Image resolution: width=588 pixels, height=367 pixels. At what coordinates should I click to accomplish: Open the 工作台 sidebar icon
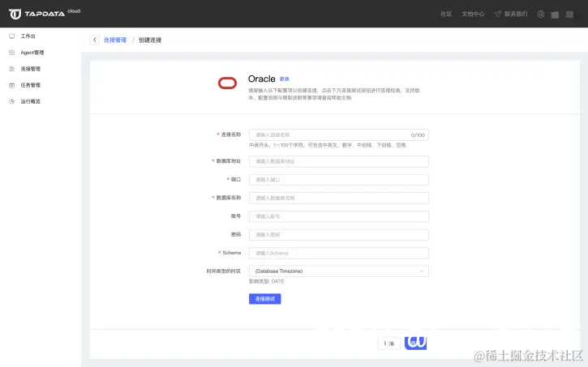pos(11,36)
